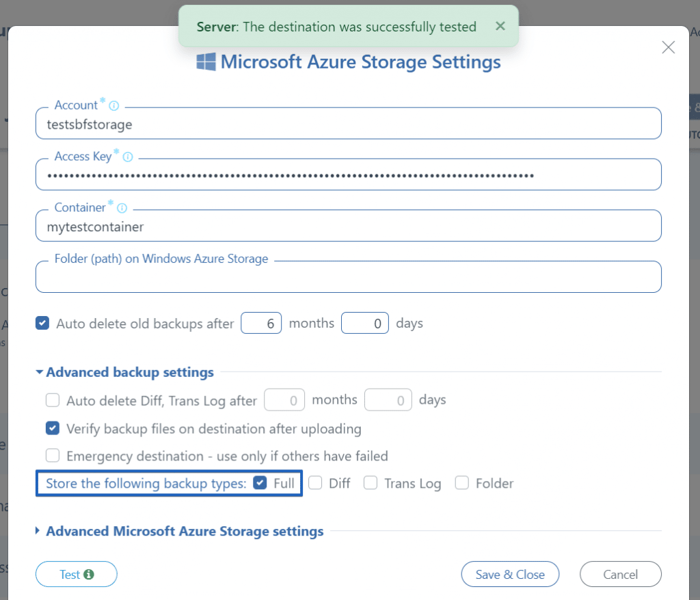Uncheck Auto delete old backups
This screenshot has width=700, height=600.
click(42, 323)
